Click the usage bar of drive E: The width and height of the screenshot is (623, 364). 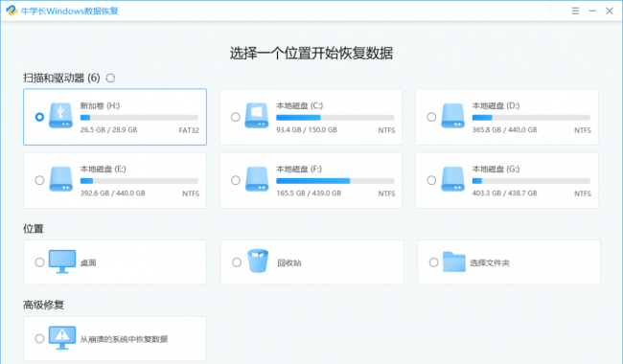pos(139,181)
